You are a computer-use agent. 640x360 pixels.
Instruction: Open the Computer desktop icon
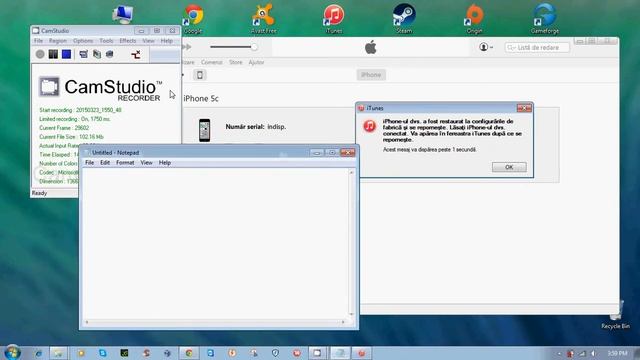122,14
